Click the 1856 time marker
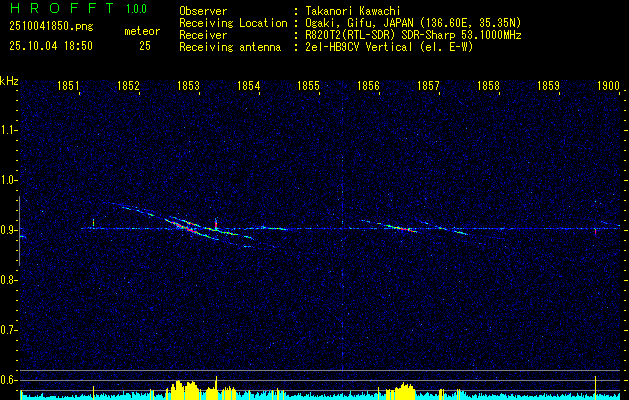 click(368, 86)
